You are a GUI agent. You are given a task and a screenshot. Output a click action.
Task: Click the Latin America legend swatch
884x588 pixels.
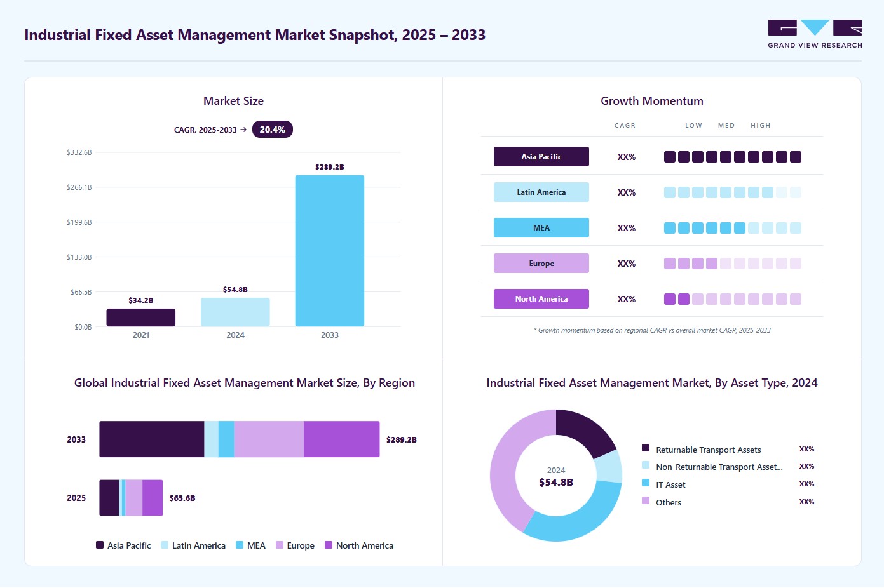[165, 545]
